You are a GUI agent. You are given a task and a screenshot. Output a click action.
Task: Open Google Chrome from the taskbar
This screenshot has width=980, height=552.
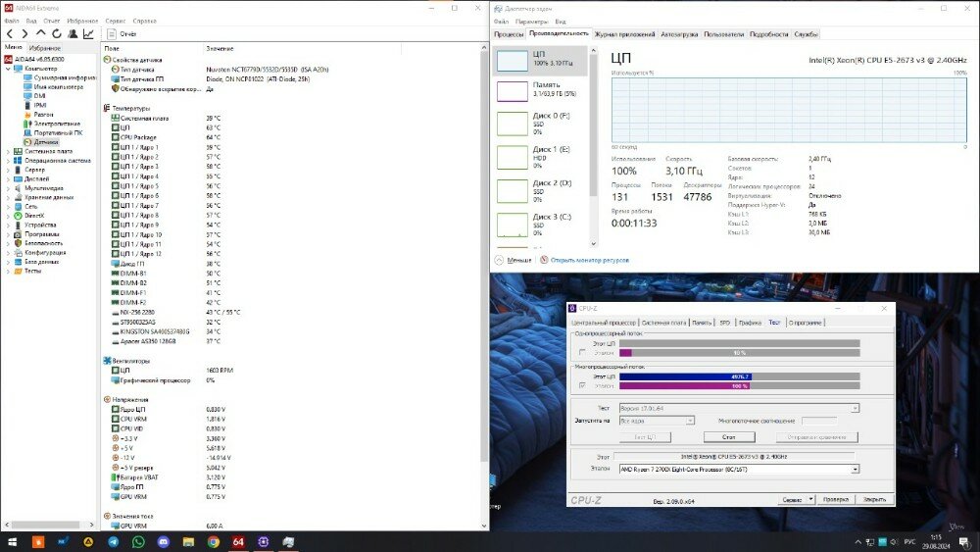[x=213, y=541]
